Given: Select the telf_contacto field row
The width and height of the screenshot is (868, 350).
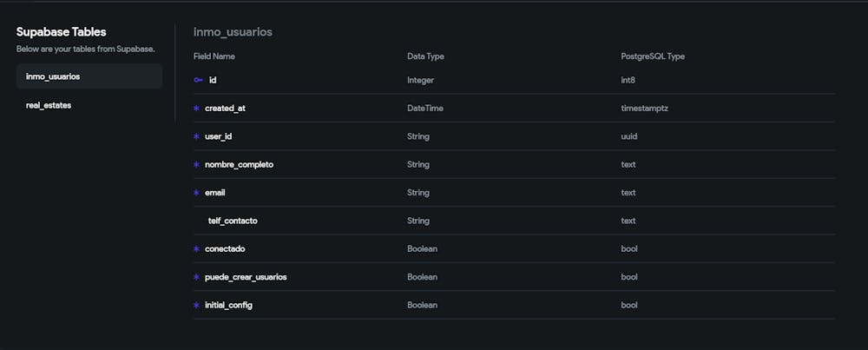Looking at the screenshot, I should [233, 221].
